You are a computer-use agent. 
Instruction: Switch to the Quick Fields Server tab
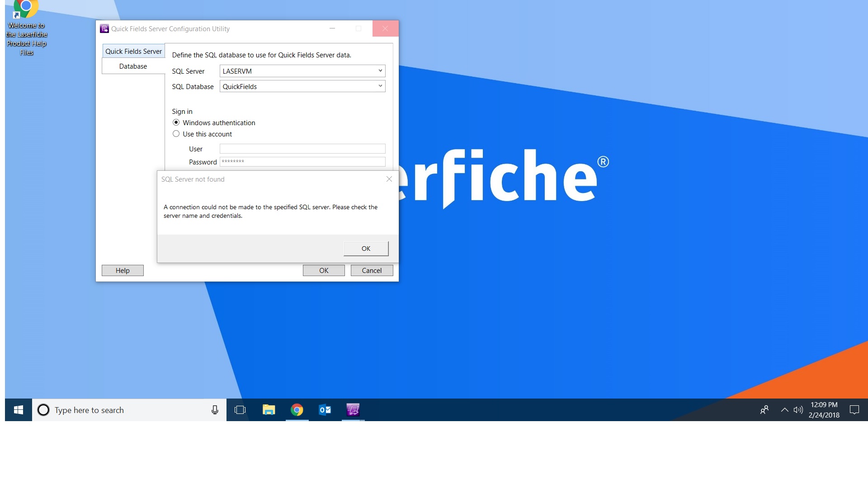pos(133,52)
